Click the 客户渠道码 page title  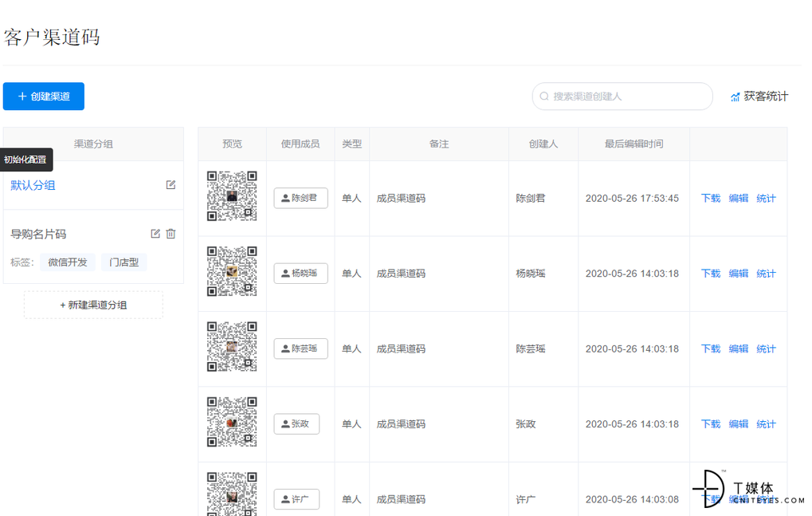click(x=52, y=37)
